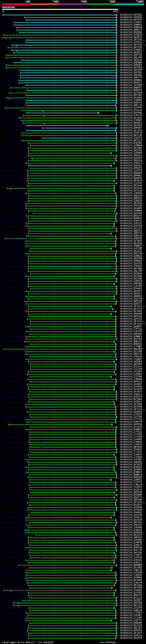
Task: Click the purple ~60% identity legend segment
Action: click(73, 4)
